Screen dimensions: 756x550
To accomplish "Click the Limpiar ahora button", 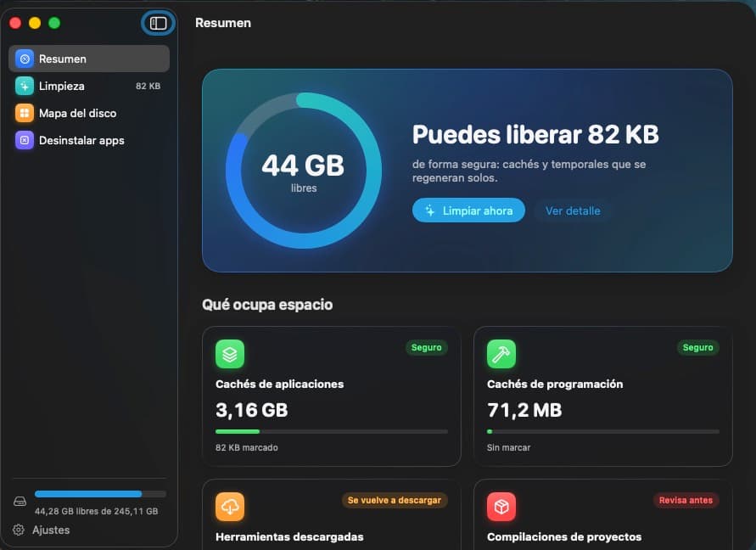I will (x=468, y=210).
